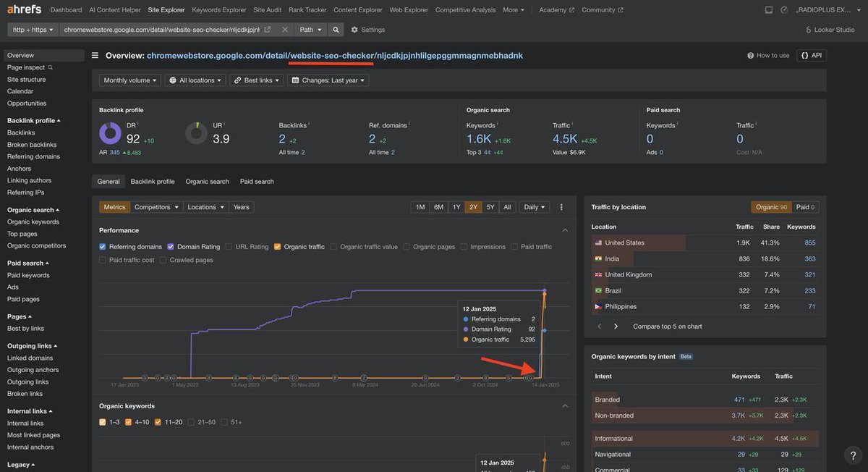Open the Path mode dropdown
This screenshot has height=472, width=868.
(x=311, y=30)
